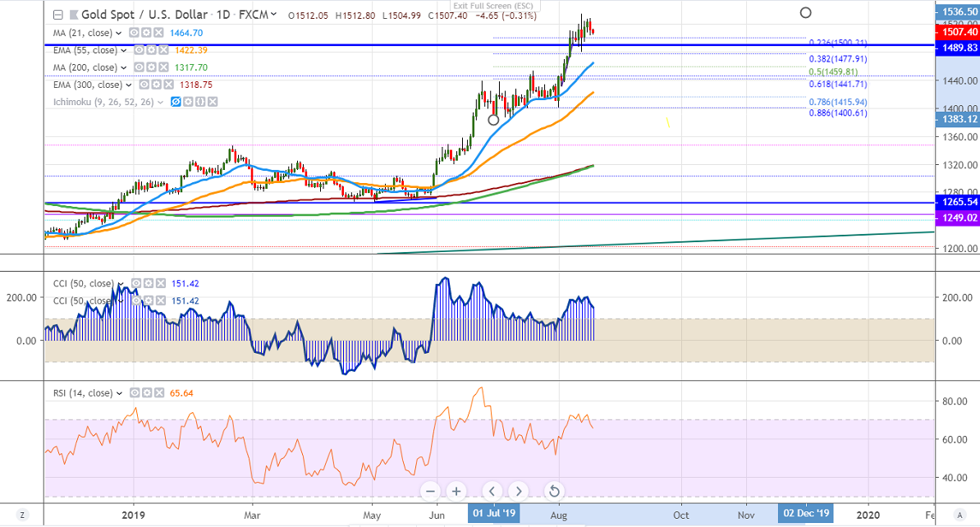Reset the chart view
Screen dimensions: 980x527
point(554,491)
